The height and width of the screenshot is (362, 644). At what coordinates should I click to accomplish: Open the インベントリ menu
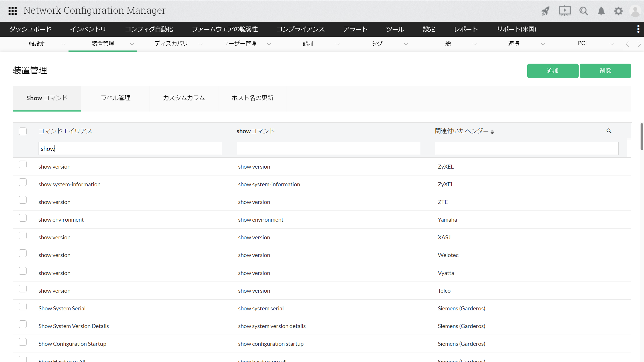point(88,29)
